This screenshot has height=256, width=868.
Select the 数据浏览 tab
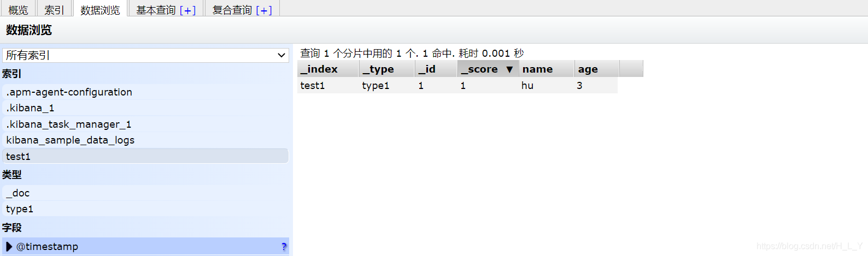(100, 10)
